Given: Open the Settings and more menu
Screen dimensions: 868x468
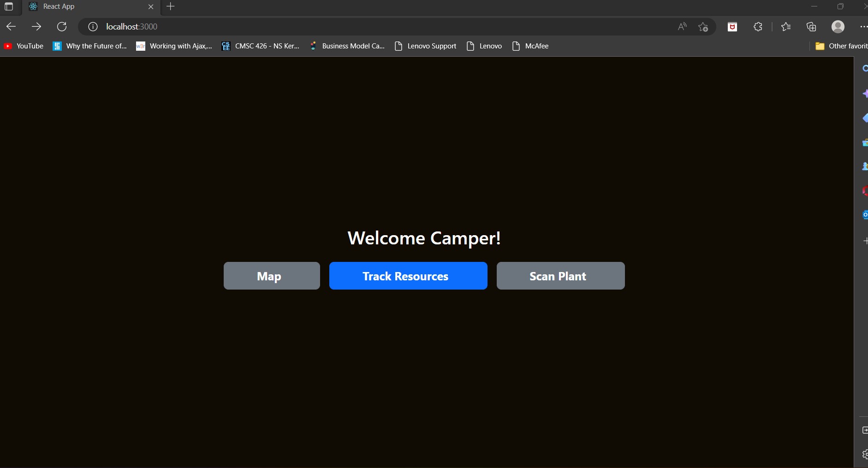Looking at the screenshot, I should (x=863, y=26).
